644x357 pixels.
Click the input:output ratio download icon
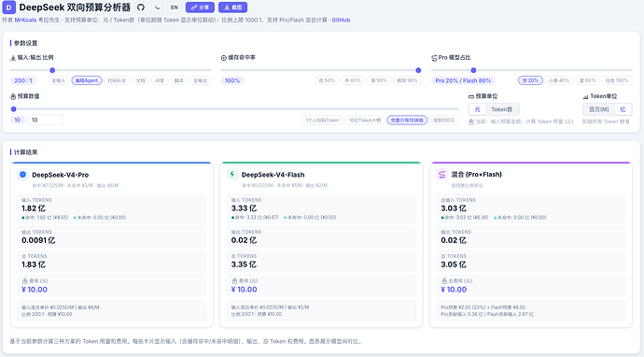coord(13,58)
